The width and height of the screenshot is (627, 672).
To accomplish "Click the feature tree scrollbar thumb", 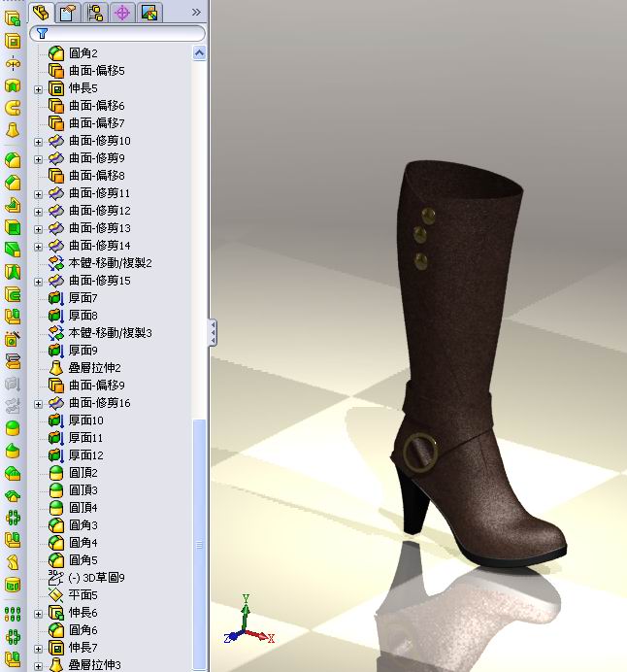I will pos(199,545).
